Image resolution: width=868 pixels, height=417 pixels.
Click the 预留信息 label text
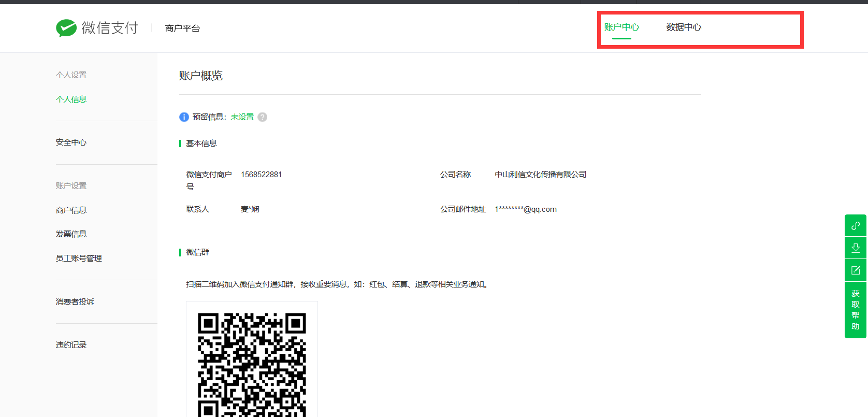click(208, 117)
